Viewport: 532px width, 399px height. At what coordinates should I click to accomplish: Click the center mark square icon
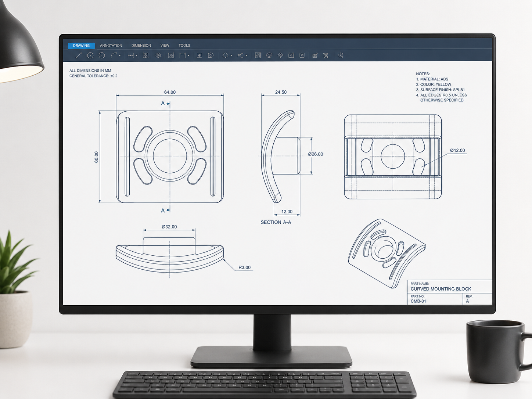[x=199, y=55]
